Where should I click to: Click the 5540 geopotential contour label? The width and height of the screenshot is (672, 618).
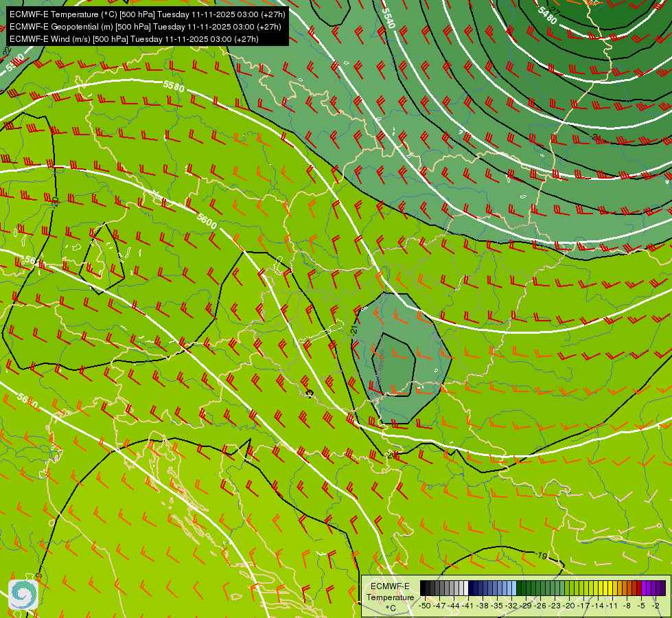pyautogui.click(x=388, y=19)
